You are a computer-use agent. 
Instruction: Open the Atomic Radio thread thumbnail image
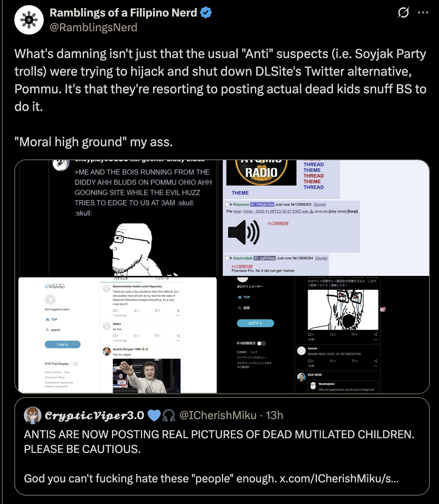tap(261, 173)
